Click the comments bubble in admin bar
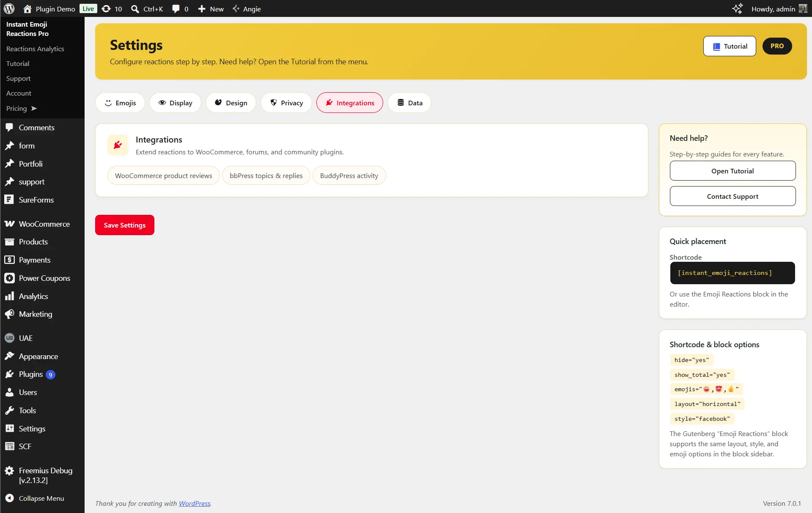Image resolution: width=812 pixels, height=513 pixels. 176,9
